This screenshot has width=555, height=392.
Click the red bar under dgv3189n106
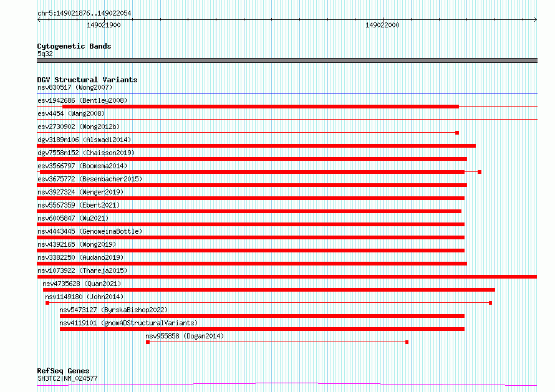(256, 146)
